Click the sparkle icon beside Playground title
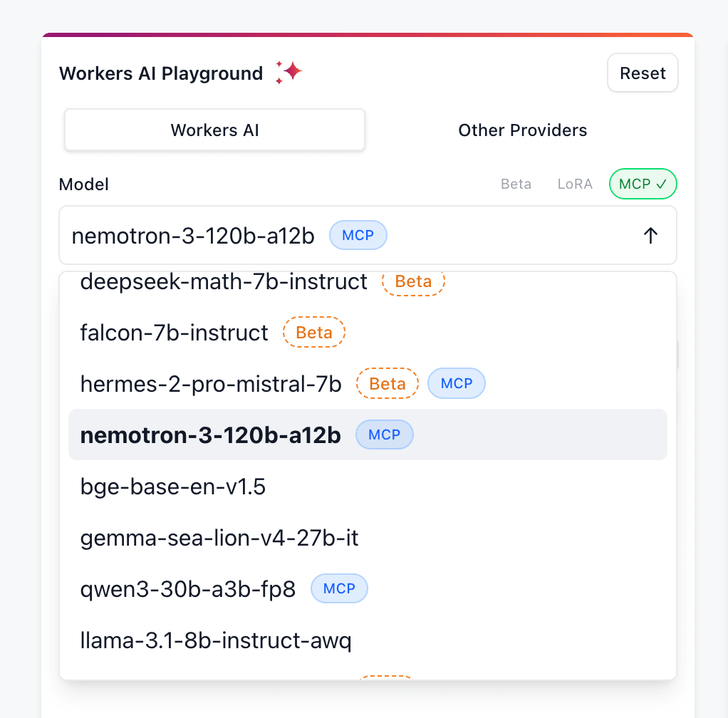This screenshot has width=728, height=718. click(x=289, y=73)
